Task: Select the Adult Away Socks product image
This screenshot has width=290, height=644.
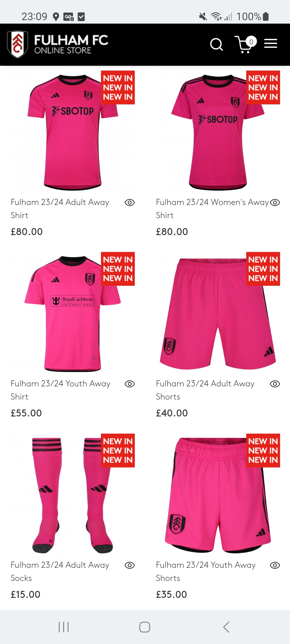Action: [73, 494]
